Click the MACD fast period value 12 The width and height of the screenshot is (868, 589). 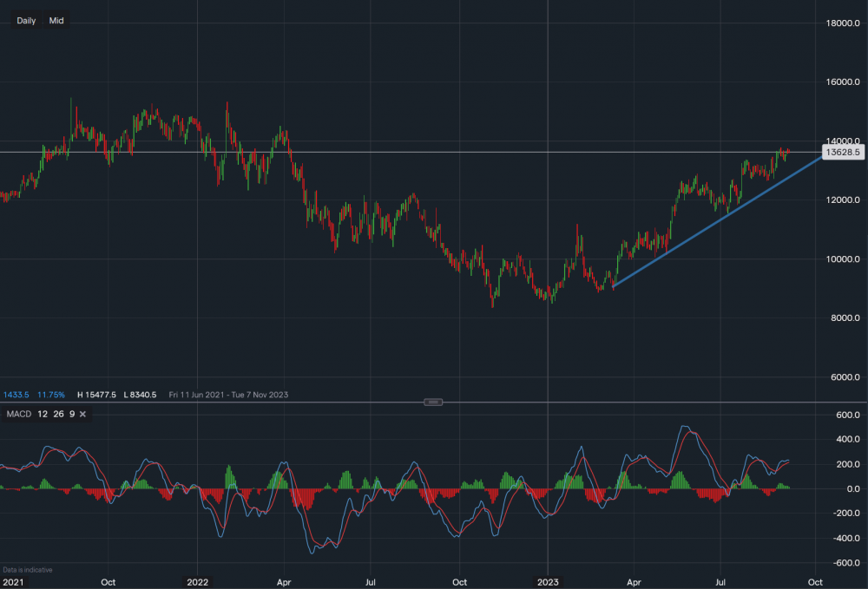tap(43, 415)
